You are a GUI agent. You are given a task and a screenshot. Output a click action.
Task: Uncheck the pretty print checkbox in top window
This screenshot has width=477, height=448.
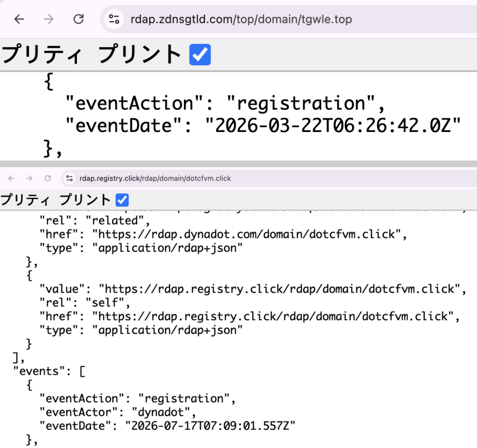point(200,55)
